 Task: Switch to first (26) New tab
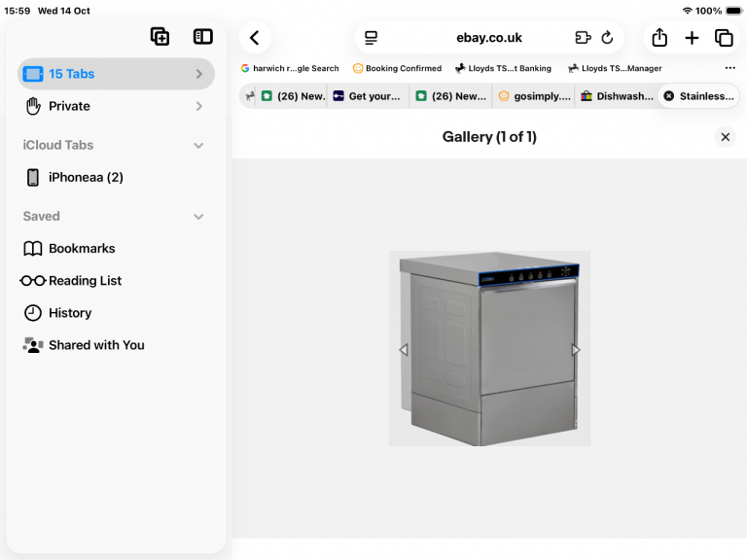coord(293,96)
